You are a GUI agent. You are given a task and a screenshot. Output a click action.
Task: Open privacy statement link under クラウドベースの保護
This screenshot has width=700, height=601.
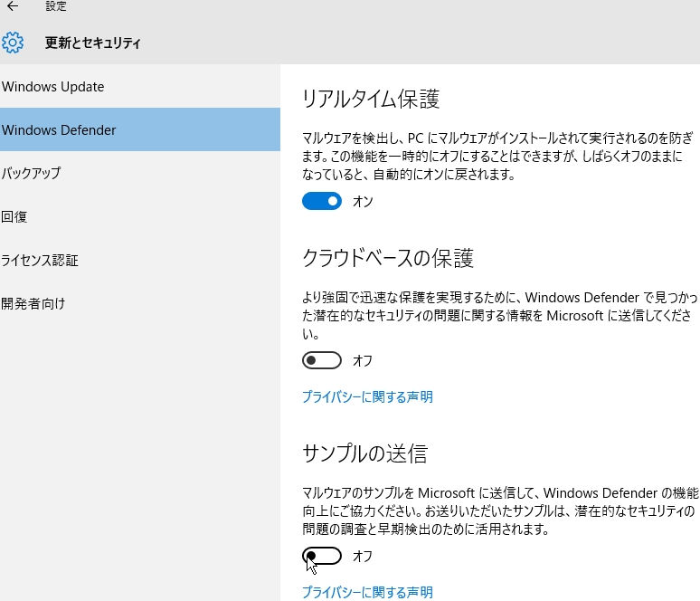[x=367, y=396]
